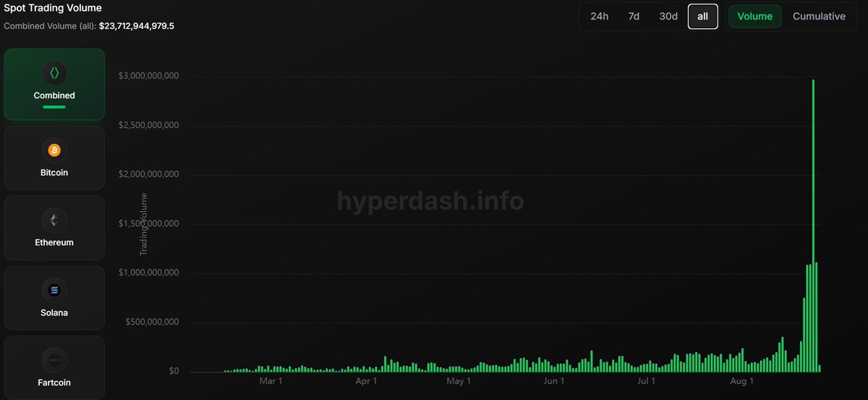Image resolution: width=868 pixels, height=400 pixels.
Task: Click the $2,500,000,000 y-axis label
Action: pyautogui.click(x=149, y=125)
